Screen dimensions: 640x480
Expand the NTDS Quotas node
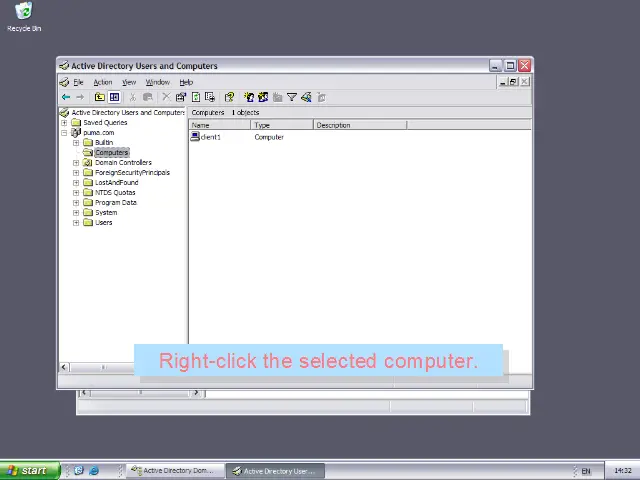(x=76, y=193)
